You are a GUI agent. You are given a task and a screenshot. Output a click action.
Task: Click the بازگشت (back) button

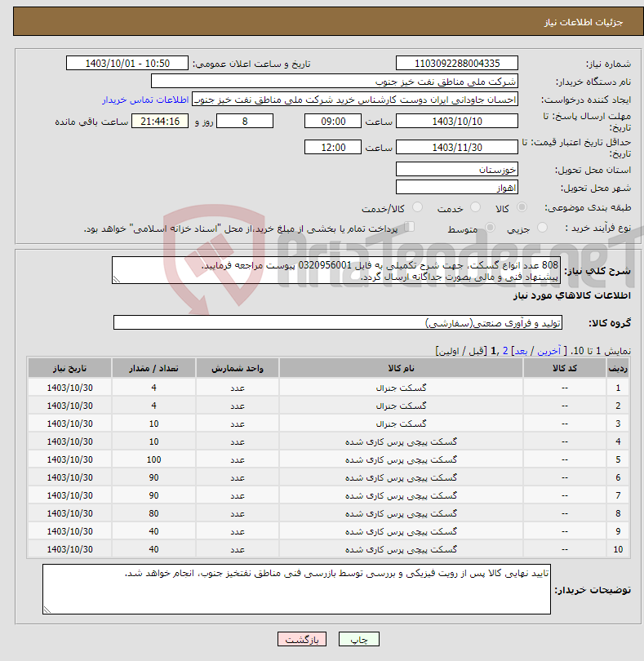[302, 639]
